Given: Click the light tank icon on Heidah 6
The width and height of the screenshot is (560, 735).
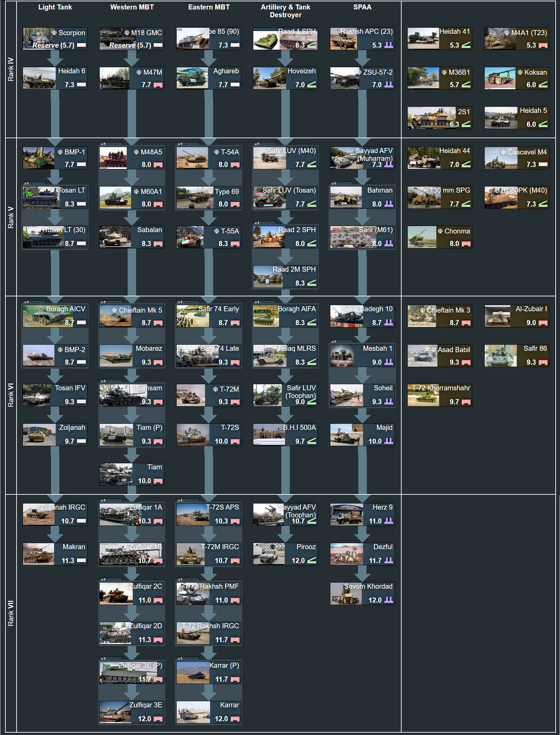Looking at the screenshot, I should point(81,84).
